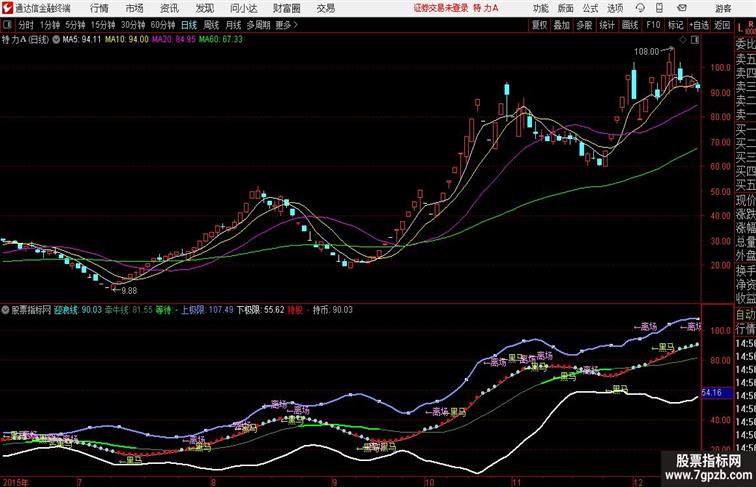Switch to the 15分钟 period tab
The image size is (756, 487).
click(103, 25)
